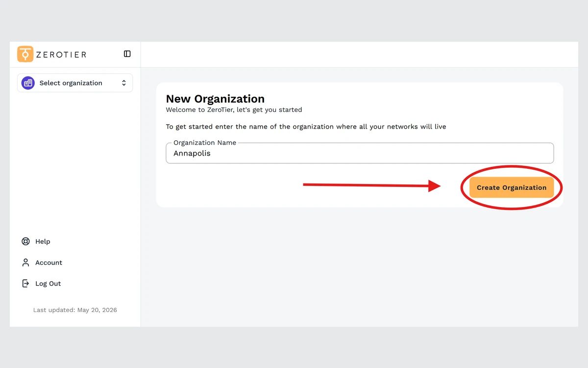The image size is (588, 368).
Task: Click the ZeroTier logo icon
Action: pos(25,54)
